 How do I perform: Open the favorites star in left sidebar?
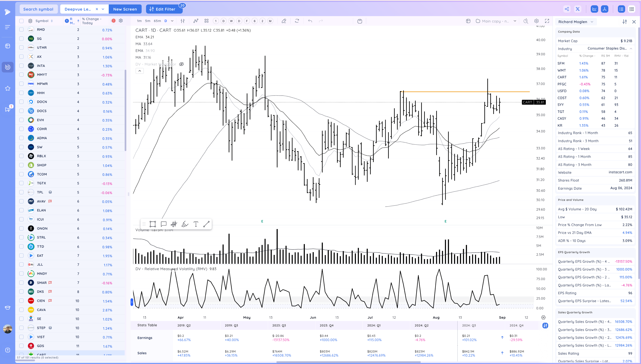click(8, 88)
